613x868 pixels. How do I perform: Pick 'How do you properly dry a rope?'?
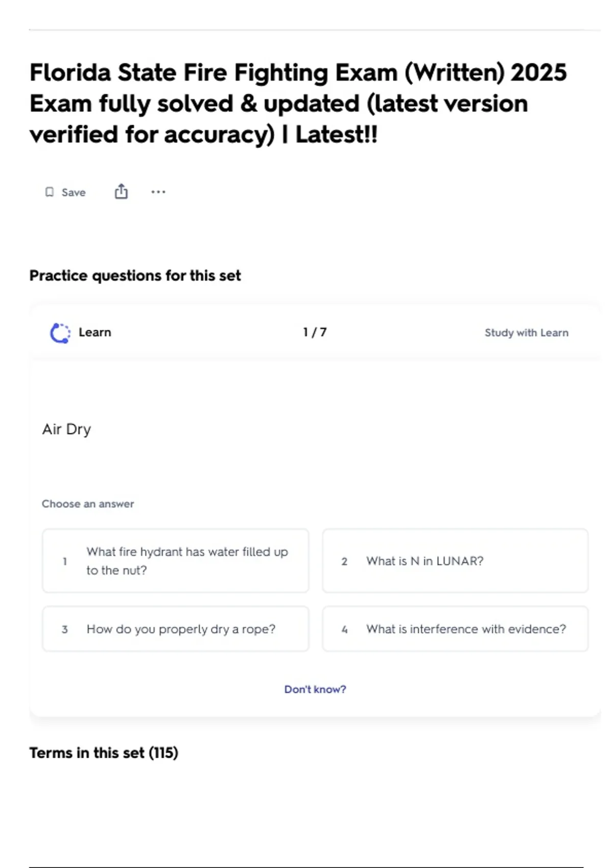coord(181,629)
